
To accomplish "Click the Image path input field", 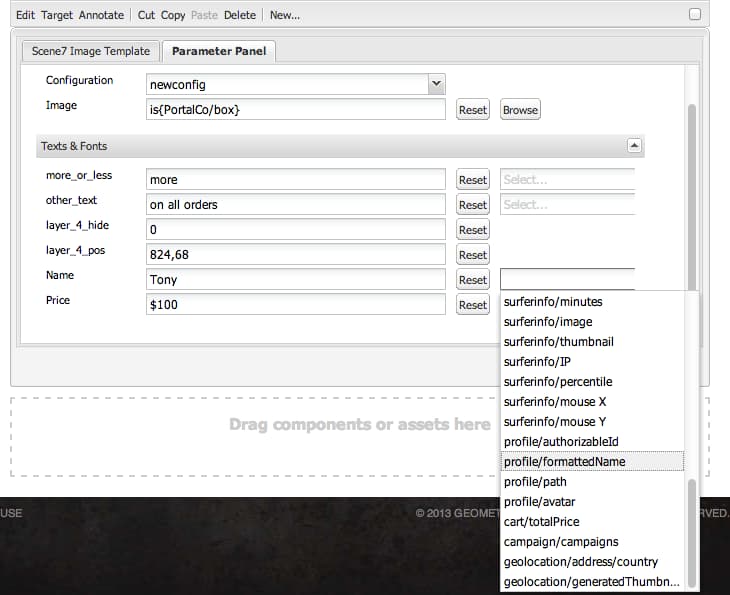I will pos(296,109).
